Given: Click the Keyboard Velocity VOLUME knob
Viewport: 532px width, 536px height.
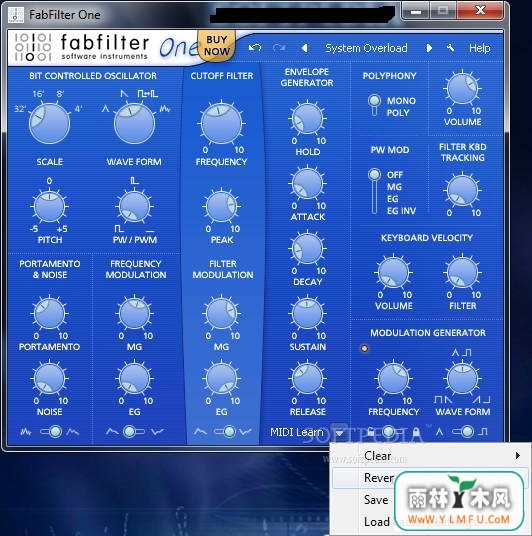Looking at the screenshot, I should pyautogui.click(x=394, y=273).
